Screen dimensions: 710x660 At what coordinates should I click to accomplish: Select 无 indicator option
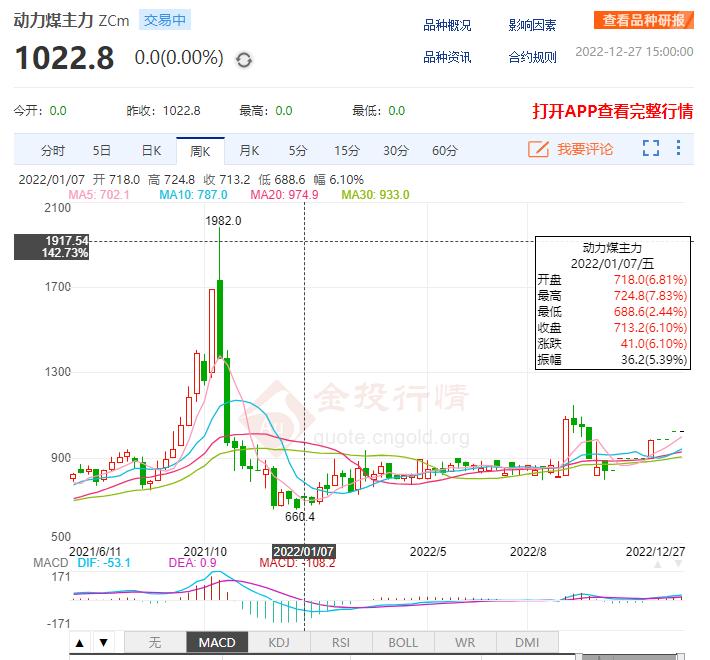click(155, 642)
